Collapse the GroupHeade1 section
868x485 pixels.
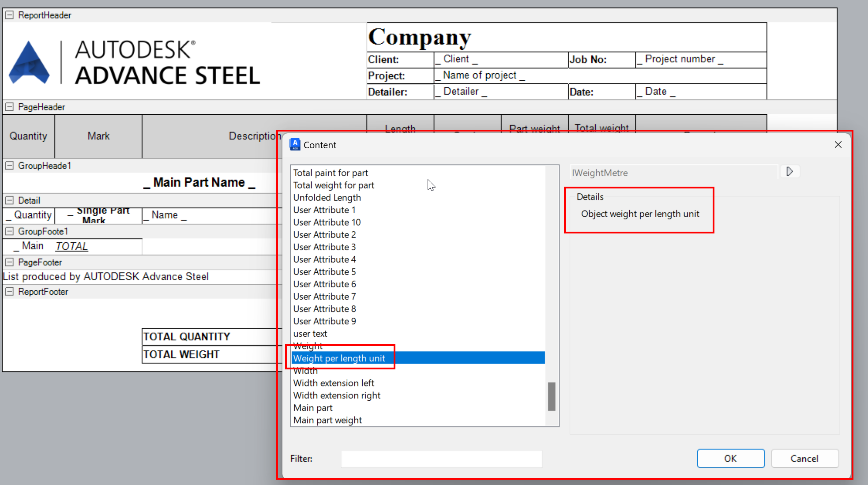click(x=9, y=165)
